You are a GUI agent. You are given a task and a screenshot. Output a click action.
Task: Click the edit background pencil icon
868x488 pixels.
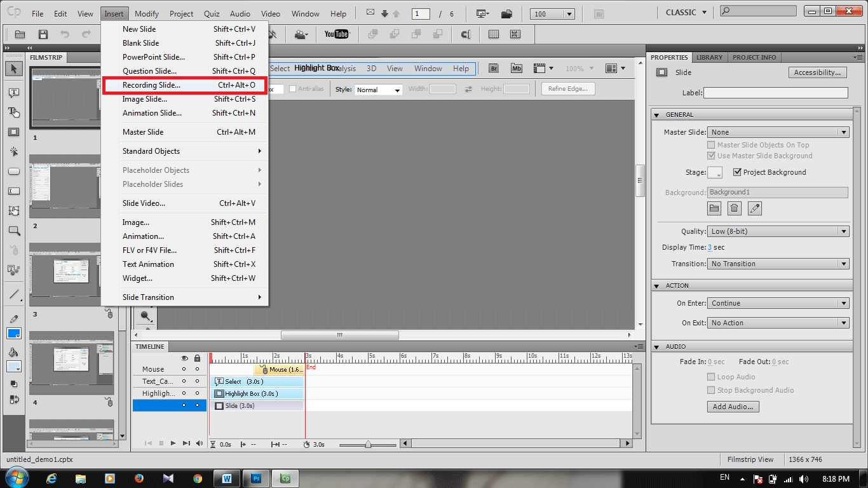754,208
